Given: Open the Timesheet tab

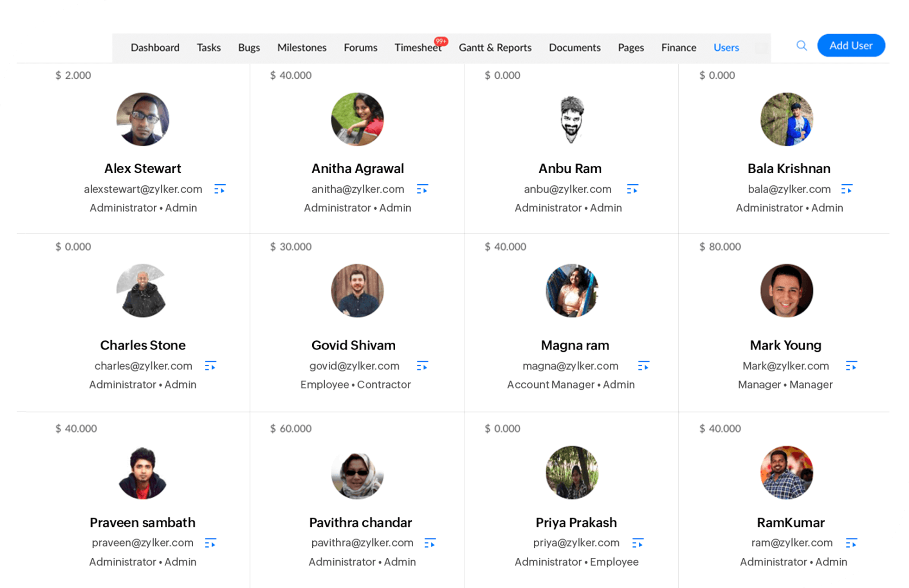Looking at the screenshot, I should point(418,47).
